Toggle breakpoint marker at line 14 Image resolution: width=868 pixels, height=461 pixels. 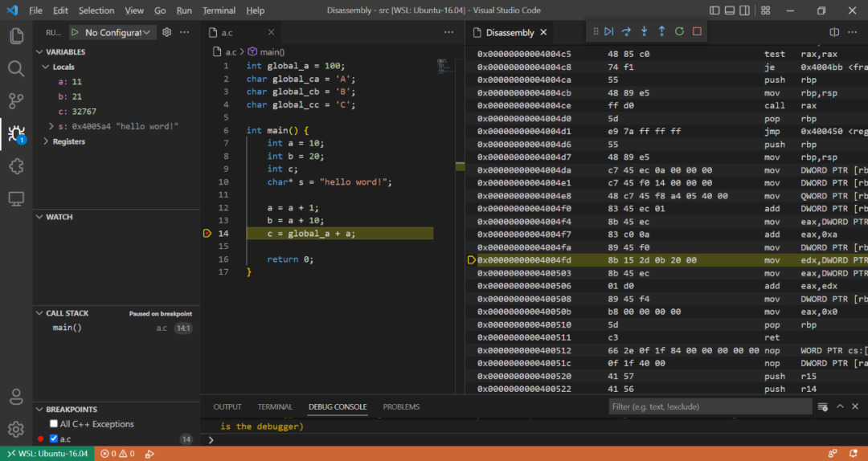(x=207, y=234)
